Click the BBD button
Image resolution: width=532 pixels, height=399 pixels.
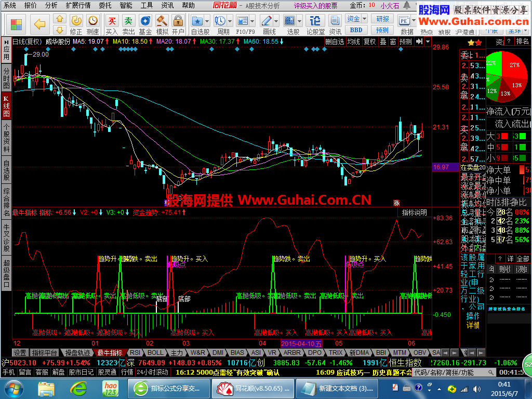pyautogui.click(x=356, y=30)
